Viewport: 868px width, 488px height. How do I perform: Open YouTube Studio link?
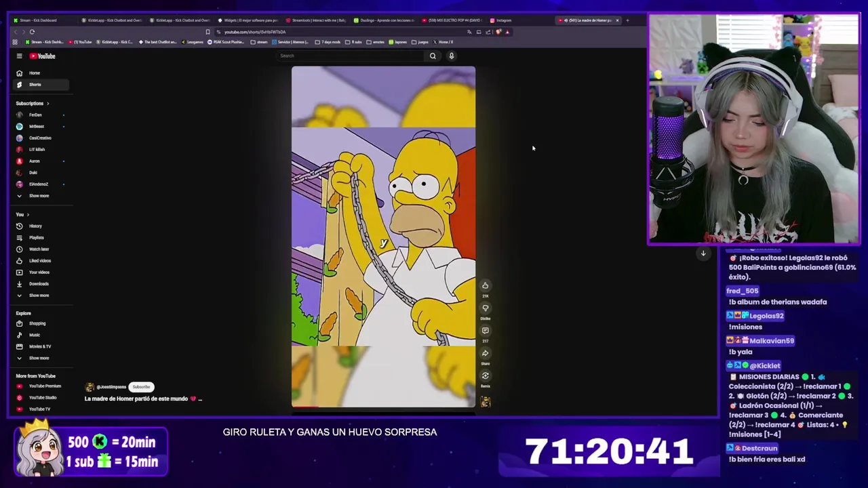(41, 397)
